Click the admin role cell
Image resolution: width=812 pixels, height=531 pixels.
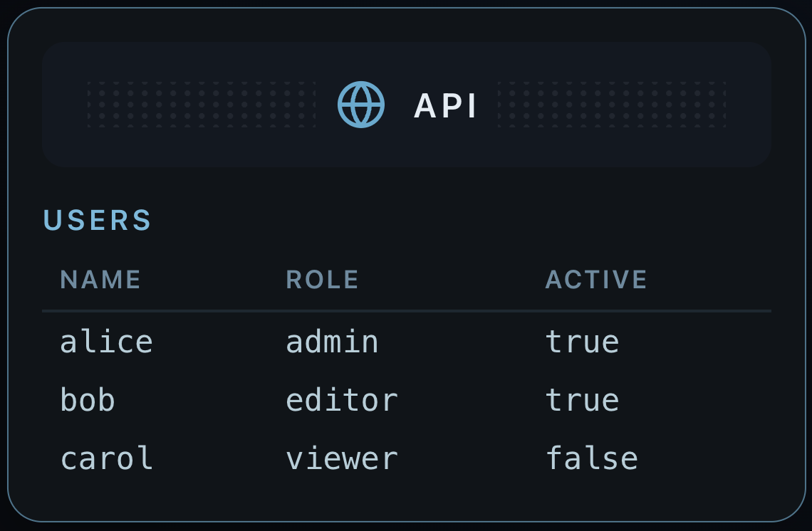(x=332, y=342)
